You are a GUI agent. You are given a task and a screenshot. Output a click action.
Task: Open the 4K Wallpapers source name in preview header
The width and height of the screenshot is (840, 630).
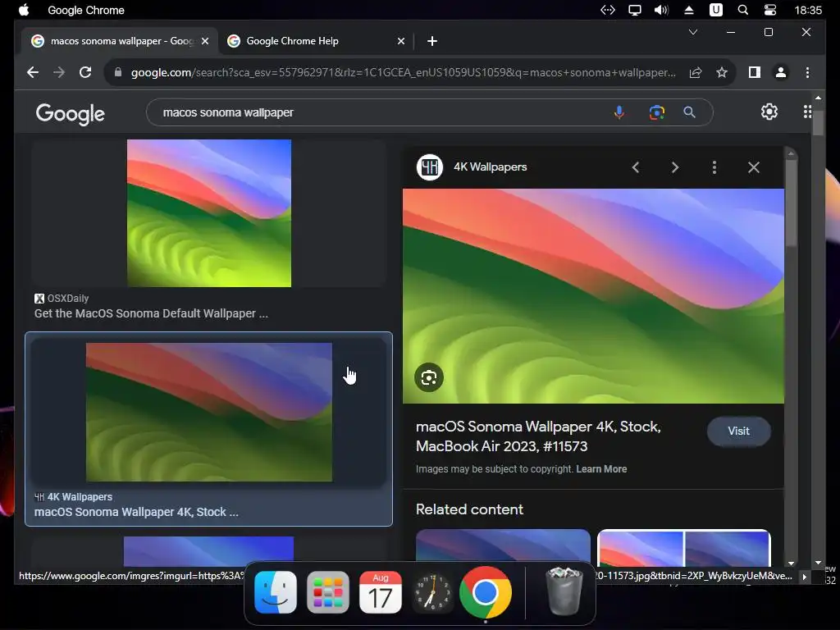pyautogui.click(x=491, y=167)
